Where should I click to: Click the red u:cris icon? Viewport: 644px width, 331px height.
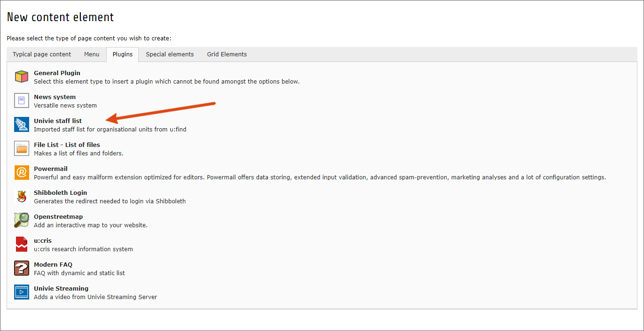(x=22, y=244)
